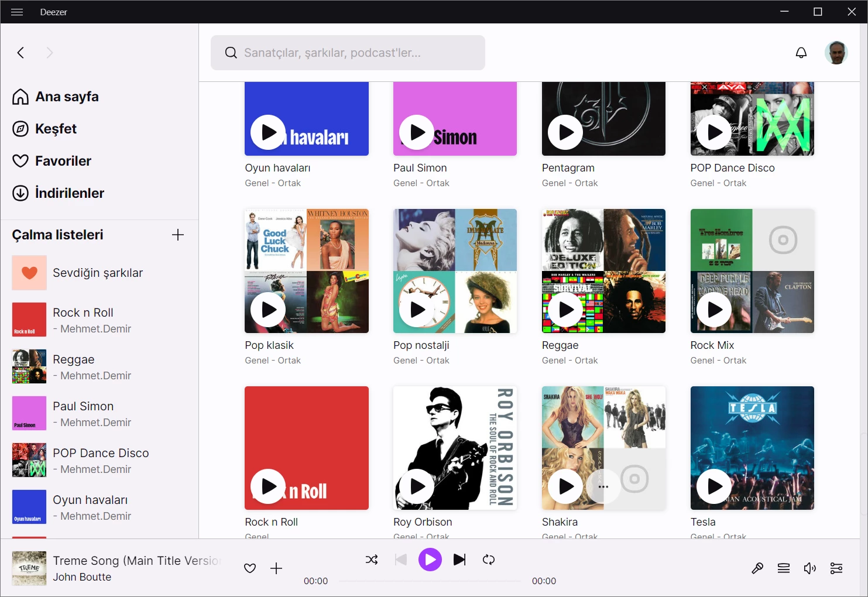Skip to the next track

(x=459, y=560)
